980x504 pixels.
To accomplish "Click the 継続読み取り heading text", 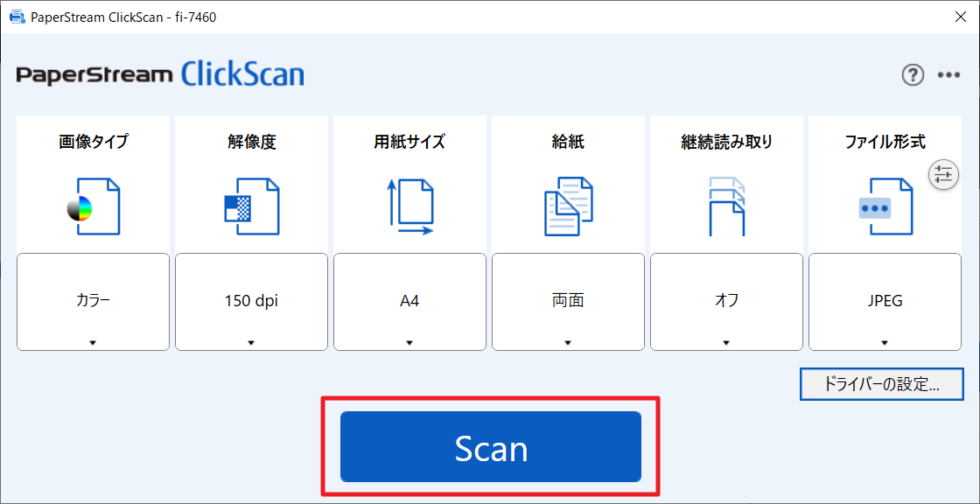I will coord(727,142).
